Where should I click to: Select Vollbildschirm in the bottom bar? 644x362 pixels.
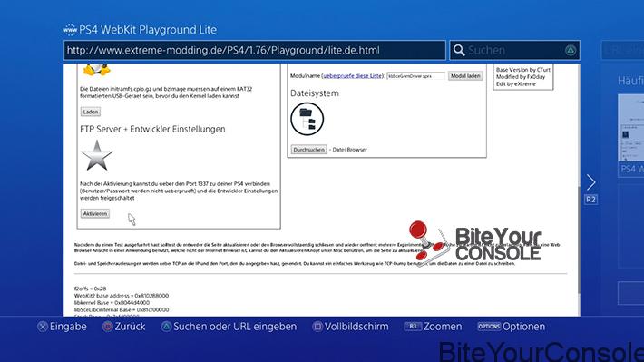[351, 327]
